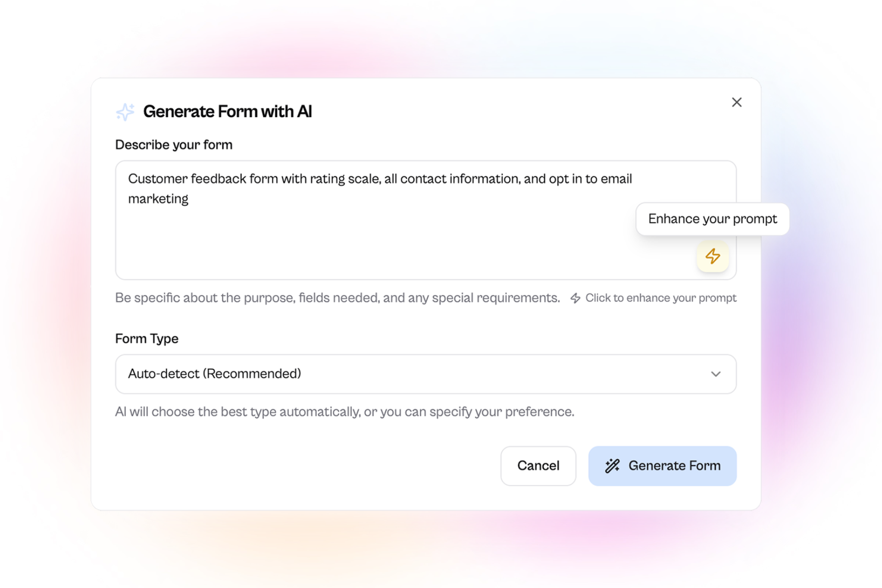
Task: Expand the Auto-detect chevron arrow
Action: [715, 374]
